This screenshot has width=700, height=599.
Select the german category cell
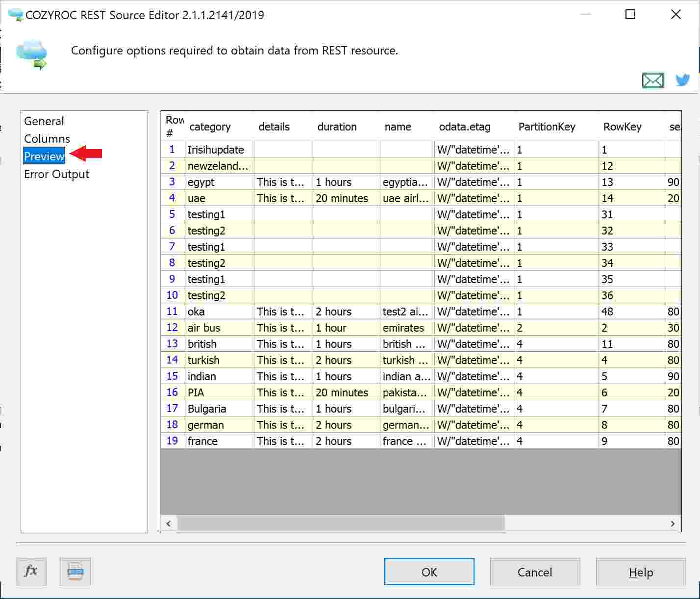tap(219, 425)
